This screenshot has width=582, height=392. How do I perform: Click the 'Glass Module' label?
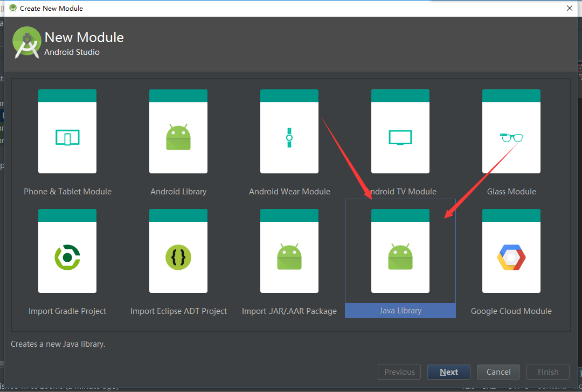pyautogui.click(x=511, y=192)
